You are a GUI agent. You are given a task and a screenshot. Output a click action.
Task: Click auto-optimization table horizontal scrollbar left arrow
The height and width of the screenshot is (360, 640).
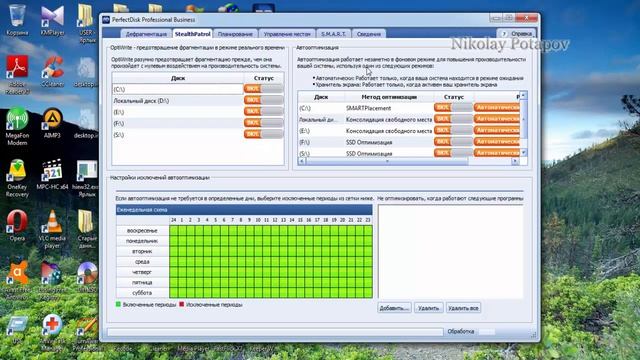point(302,161)
